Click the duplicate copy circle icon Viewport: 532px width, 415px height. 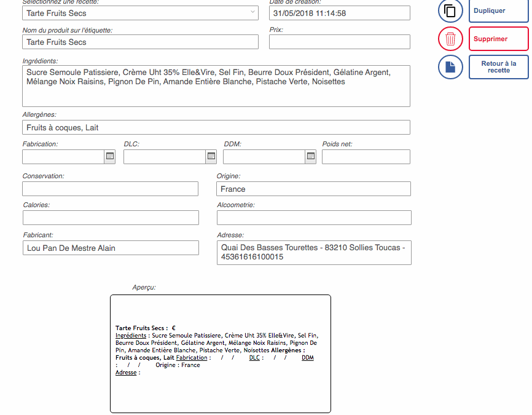(x=450, y=10)
